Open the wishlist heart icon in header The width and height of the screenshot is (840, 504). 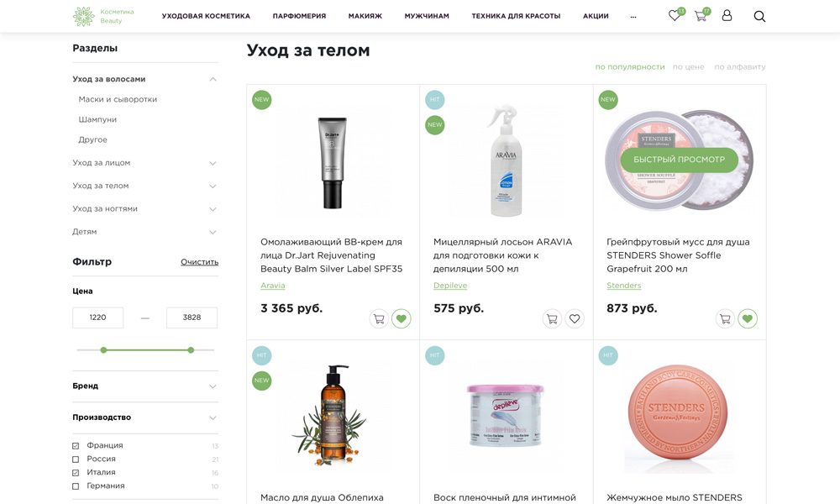point(675,15)
